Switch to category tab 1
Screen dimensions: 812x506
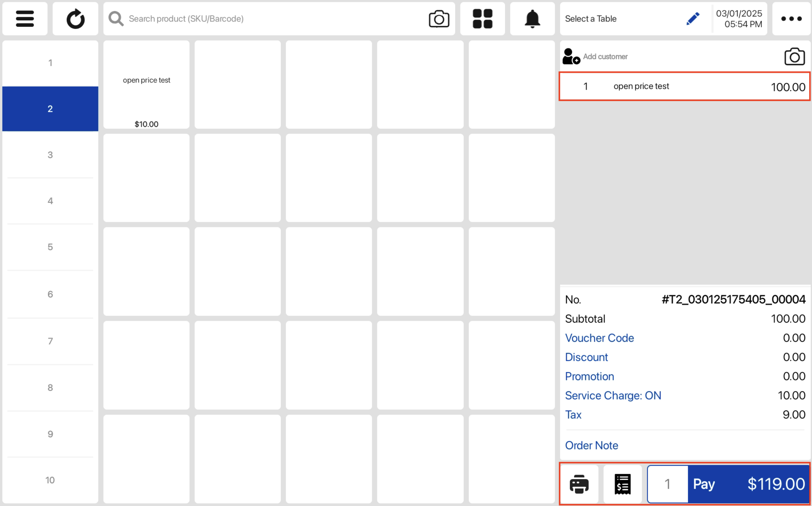(50, 63)
